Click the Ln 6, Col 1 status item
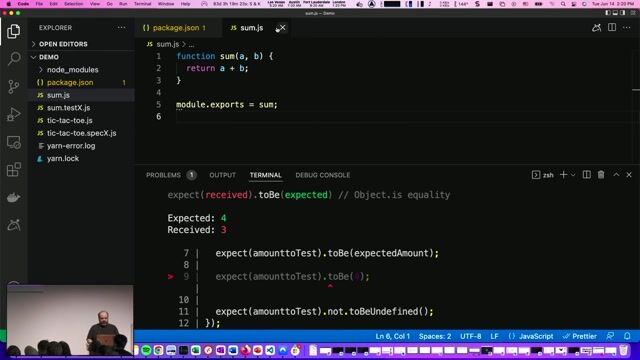The width and height of the screenshot is (640, 360). tap(392, 336)
